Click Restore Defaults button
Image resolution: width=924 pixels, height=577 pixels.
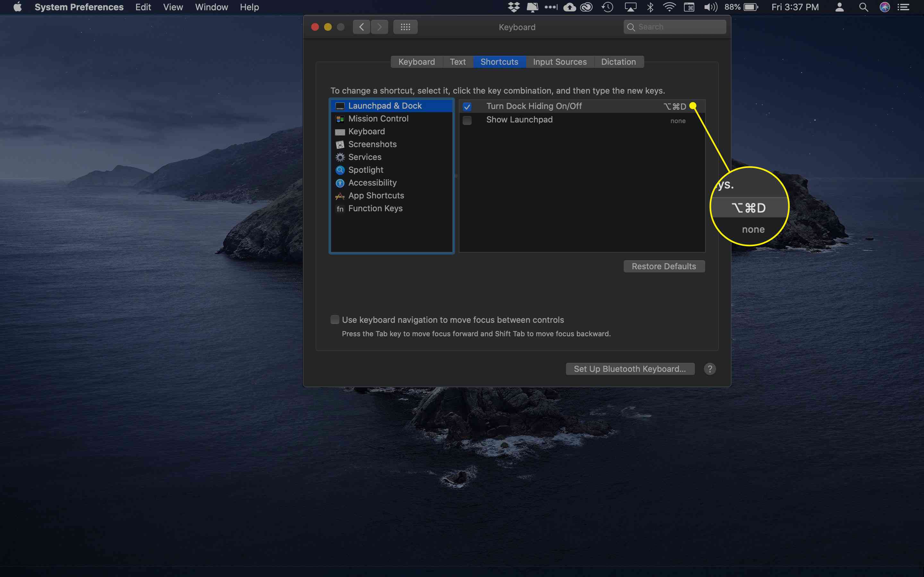click(x=664, y=266)
